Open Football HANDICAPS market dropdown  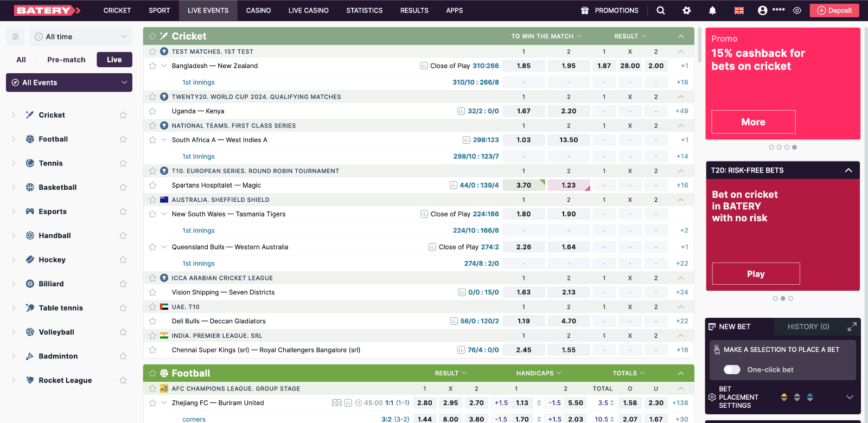point(539,373)
